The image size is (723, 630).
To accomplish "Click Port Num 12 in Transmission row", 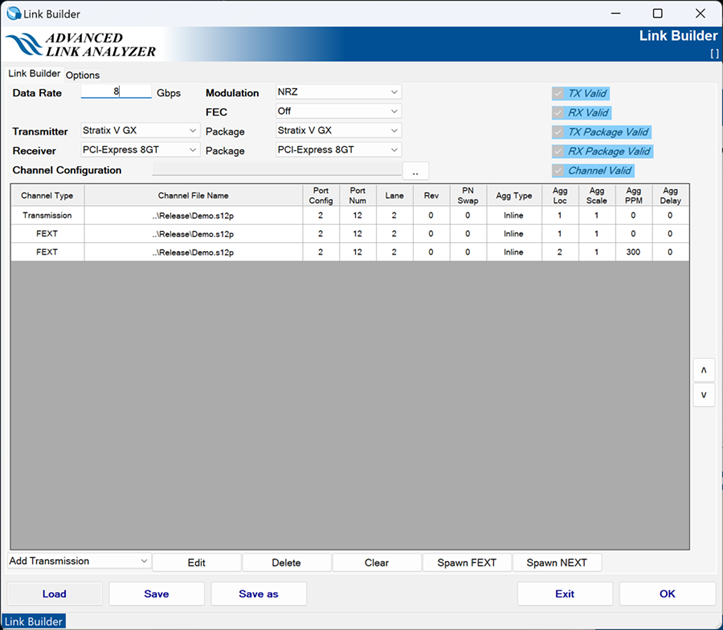I will click(x=358, y=215).
